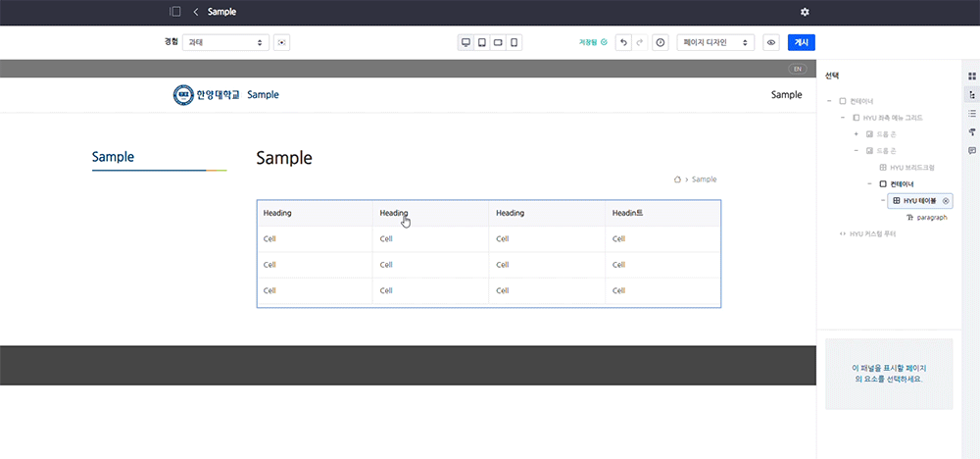980x459 pixels.
Task: Toggle the preview eye icon
Action: 771,43
